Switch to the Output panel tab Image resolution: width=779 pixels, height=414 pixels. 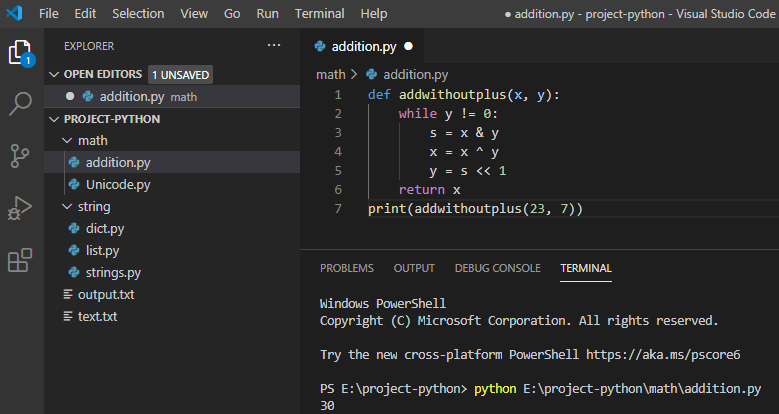point(414,268)
